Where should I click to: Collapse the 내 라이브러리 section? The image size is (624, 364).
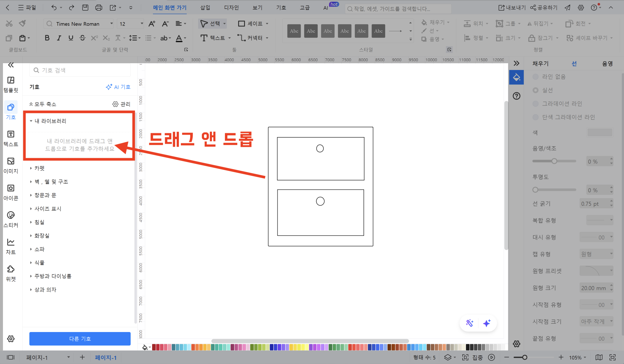pyautogui.click(x=31, y=121)
